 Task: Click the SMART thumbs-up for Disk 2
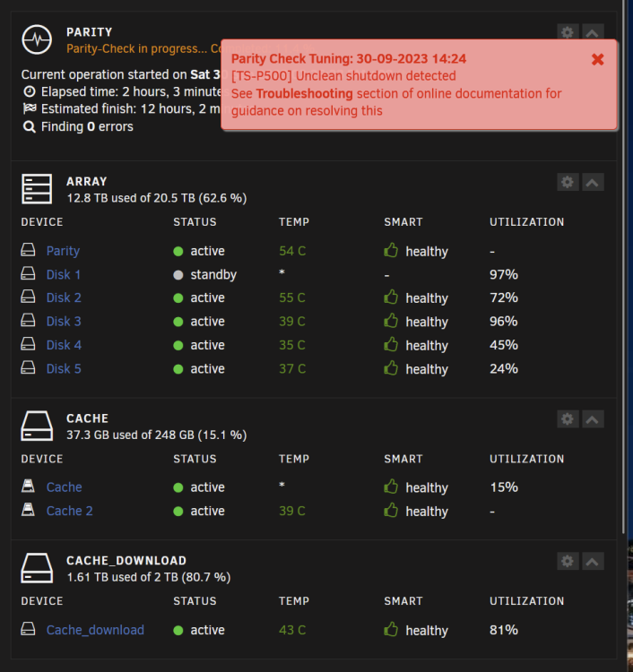[x=391, y=297]
